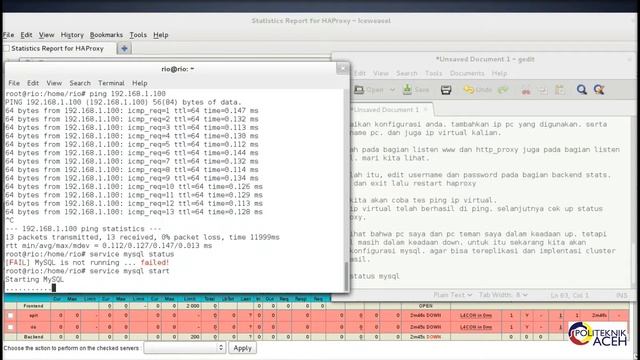Click the OPEN status in the Frontend row
Screen dimensions: 640x360
tap(426, 306)
